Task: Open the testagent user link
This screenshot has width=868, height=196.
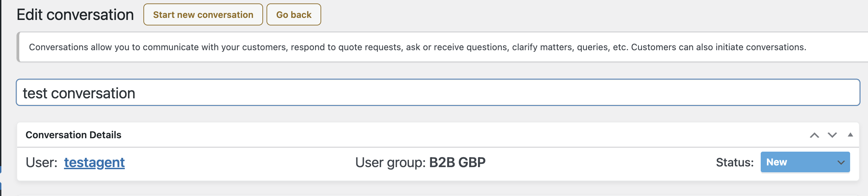Action: (x=94, y=163)
